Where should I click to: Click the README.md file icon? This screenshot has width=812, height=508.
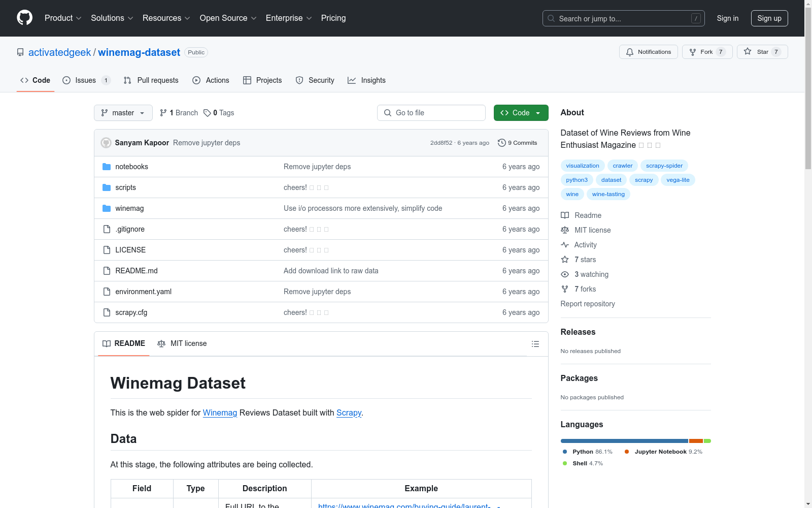pos(107,271)
